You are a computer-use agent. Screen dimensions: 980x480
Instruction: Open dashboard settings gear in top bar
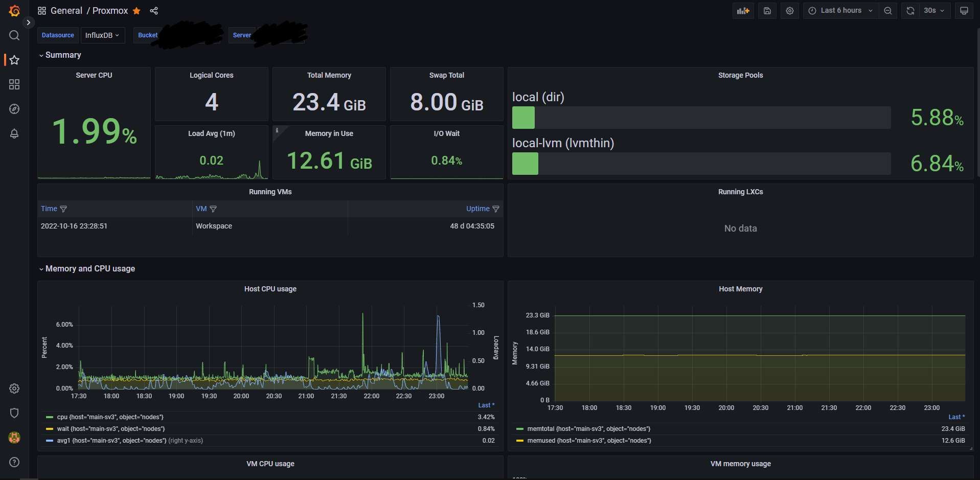pos(789,11)
